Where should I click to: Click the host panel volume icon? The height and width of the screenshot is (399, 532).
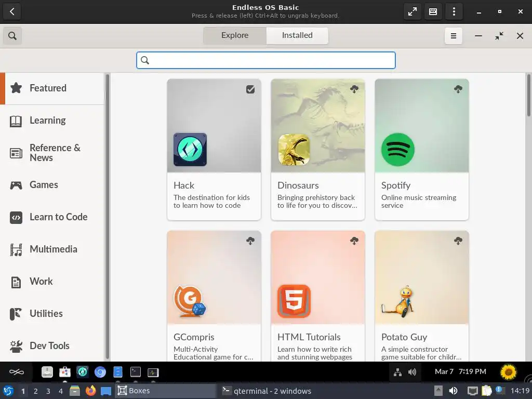pos(453,391)
